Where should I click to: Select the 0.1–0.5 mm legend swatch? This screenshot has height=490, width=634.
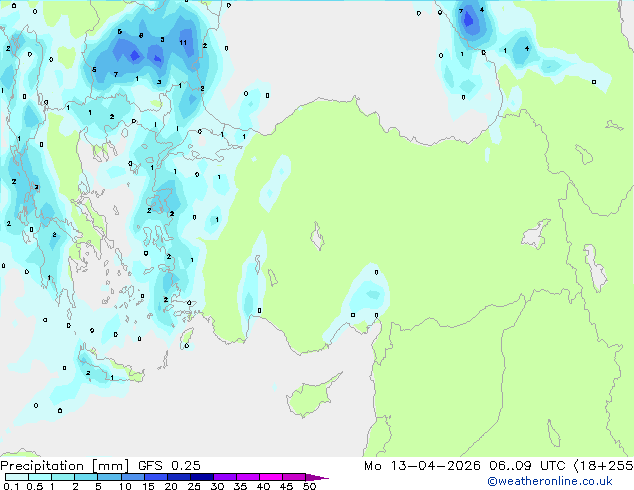(17, 477)
